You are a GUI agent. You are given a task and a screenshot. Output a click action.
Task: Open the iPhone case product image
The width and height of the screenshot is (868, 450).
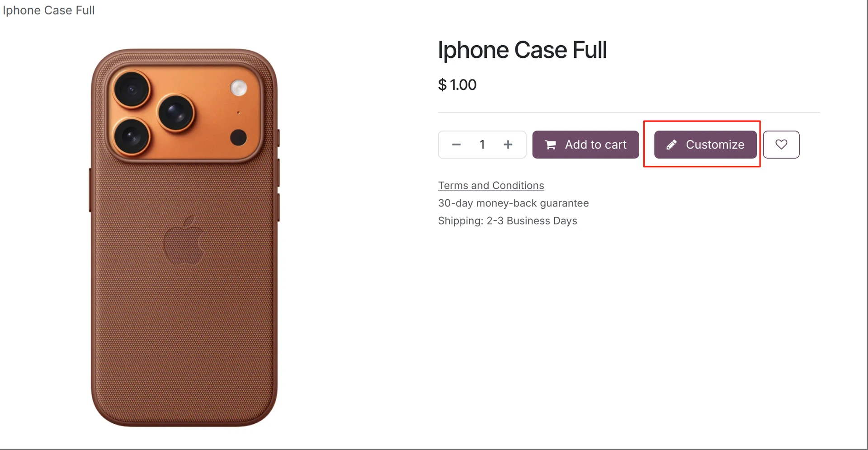point(184,238)
